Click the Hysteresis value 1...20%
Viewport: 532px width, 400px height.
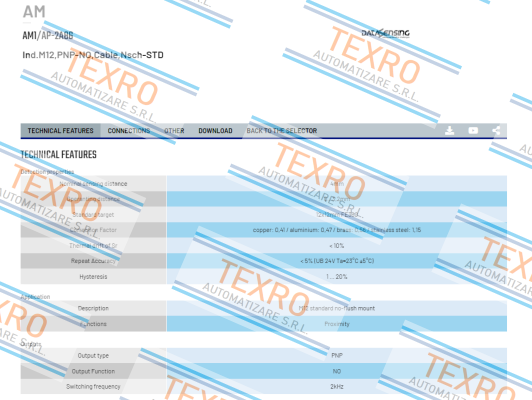(x=337, y=277)
